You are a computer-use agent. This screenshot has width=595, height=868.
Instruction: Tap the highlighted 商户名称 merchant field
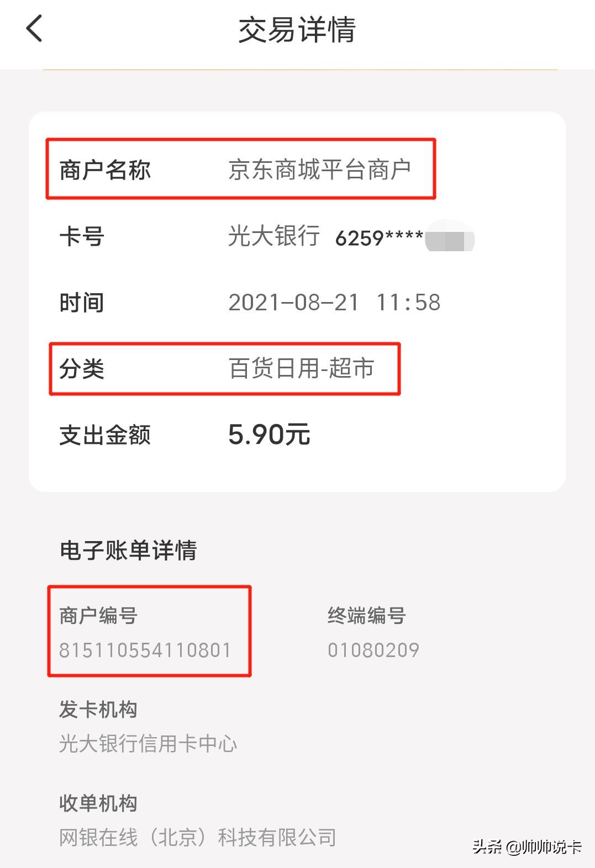click(x=104, y=170)
